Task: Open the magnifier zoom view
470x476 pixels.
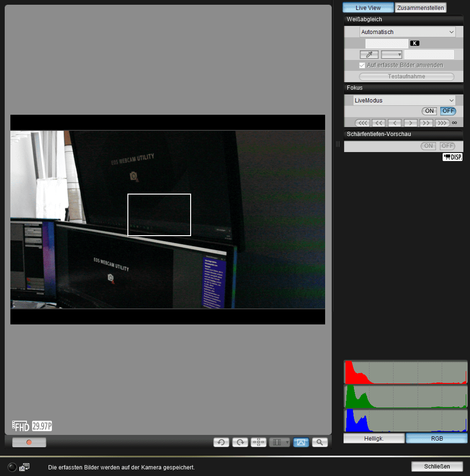Action: tap(320, 442)
